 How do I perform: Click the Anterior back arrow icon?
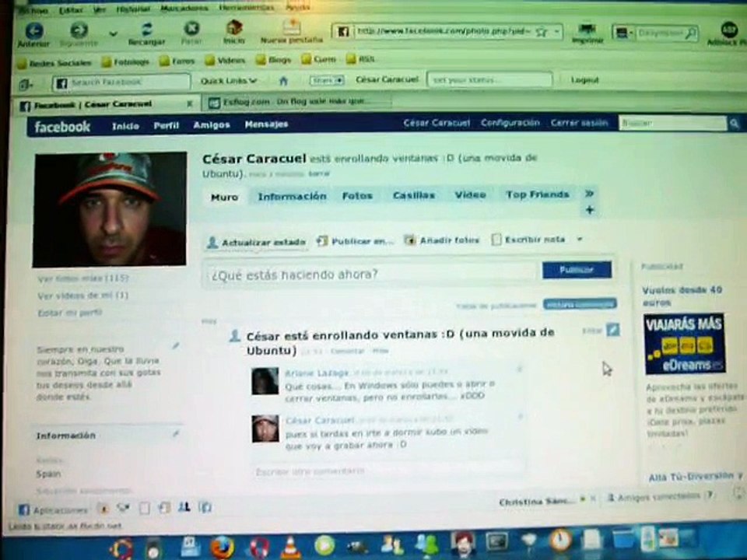(x=34, y=31)
